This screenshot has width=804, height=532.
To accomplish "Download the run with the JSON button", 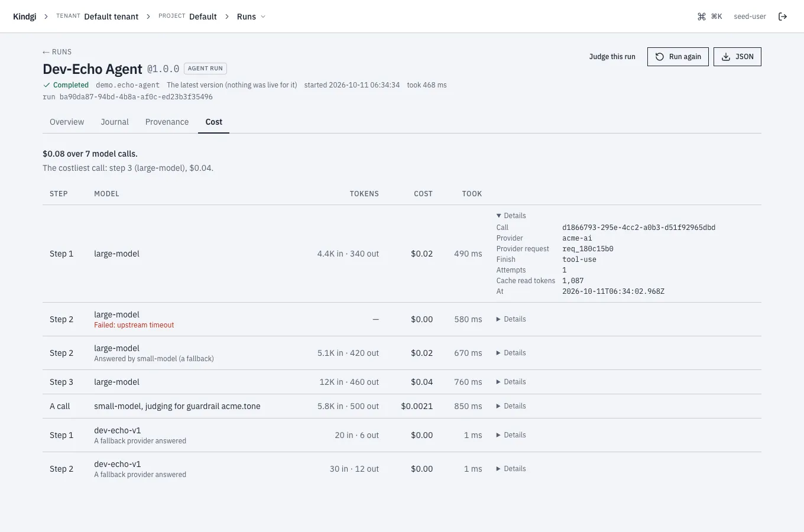I will tap(737, 57).
